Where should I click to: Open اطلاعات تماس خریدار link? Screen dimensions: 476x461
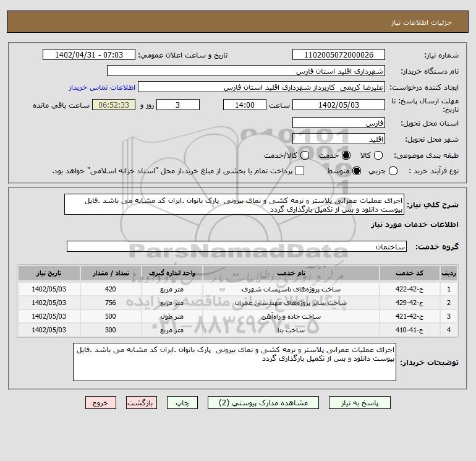coord(102,87)
